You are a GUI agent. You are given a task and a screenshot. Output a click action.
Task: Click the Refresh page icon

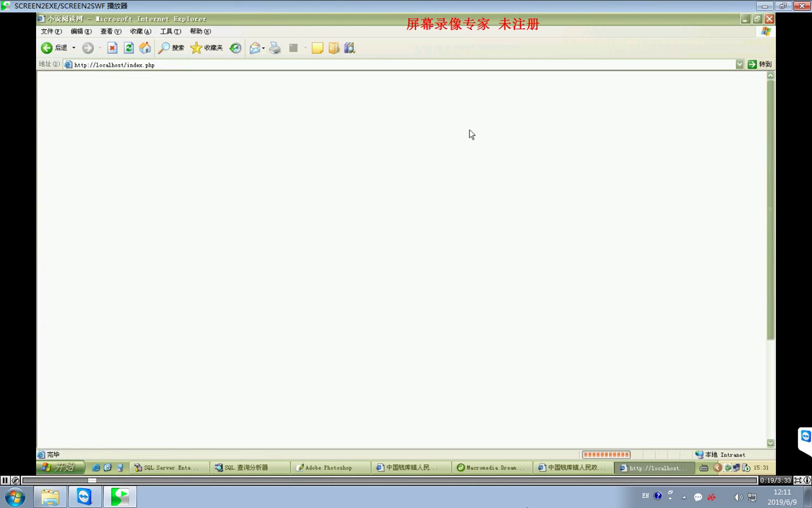[x=129, y=48]
